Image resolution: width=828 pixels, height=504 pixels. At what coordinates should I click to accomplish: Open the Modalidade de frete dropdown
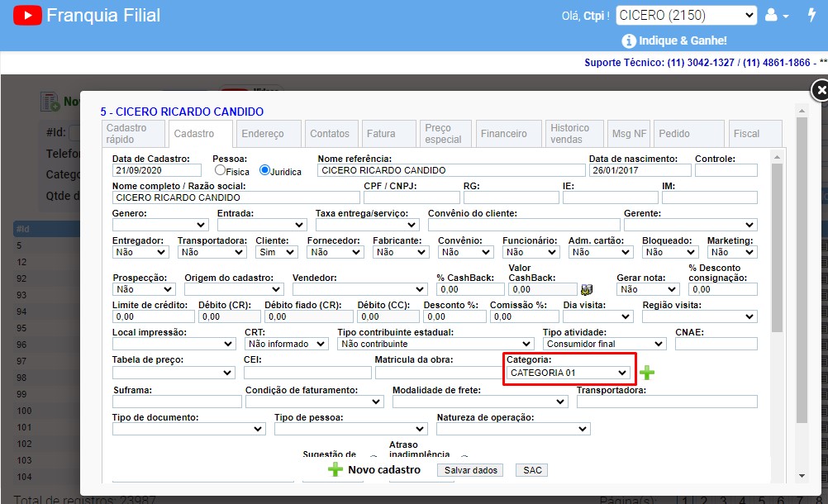click(480, 402)
